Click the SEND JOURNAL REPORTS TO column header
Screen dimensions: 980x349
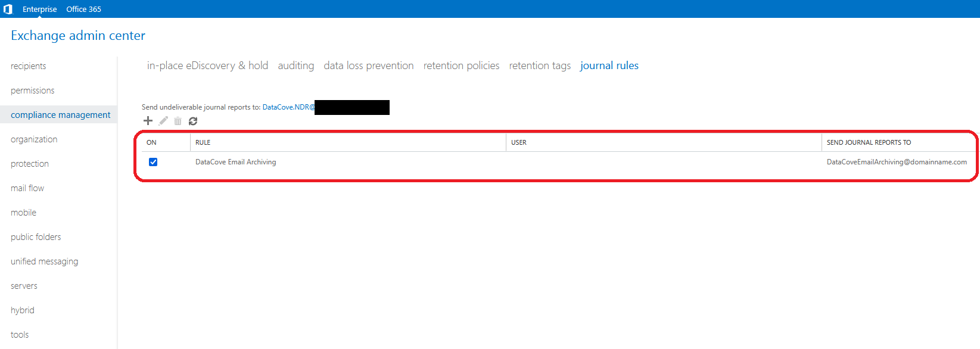pos(869,142)
